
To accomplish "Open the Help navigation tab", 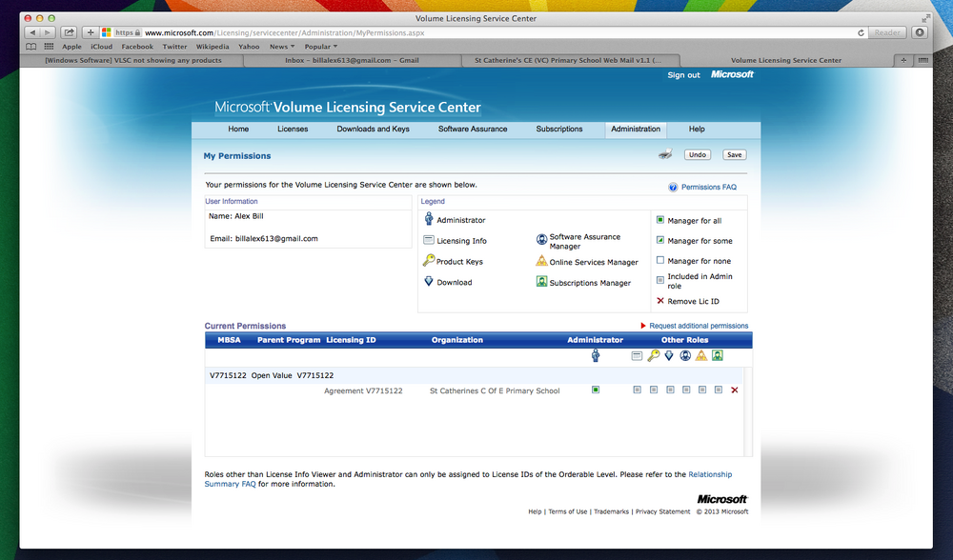I will point(697,129).
